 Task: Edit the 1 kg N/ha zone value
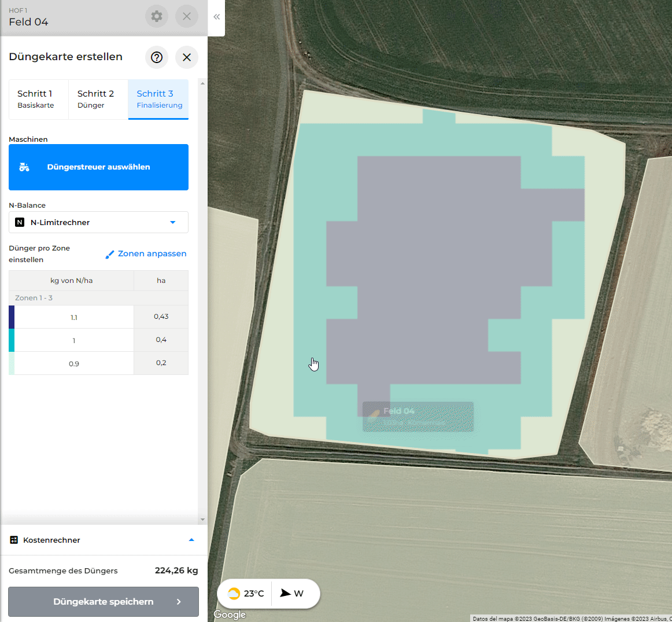(x=74, y=340)
